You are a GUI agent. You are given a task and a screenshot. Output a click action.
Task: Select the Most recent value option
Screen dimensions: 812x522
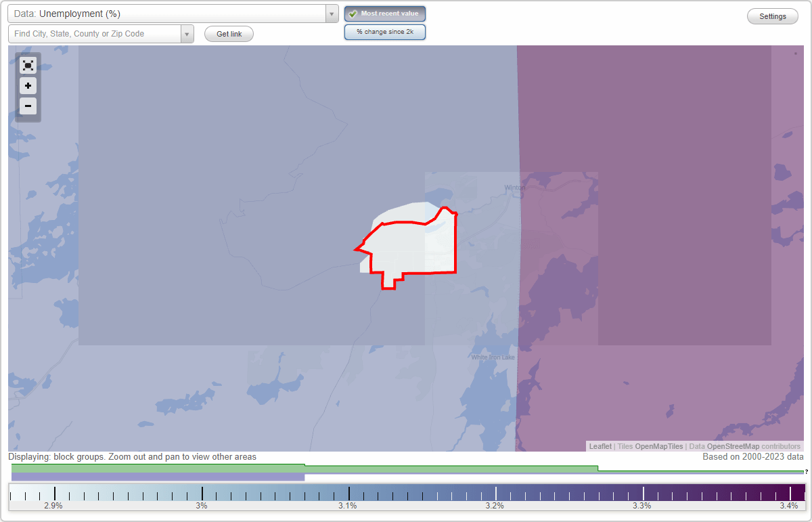tap(385, 14)
